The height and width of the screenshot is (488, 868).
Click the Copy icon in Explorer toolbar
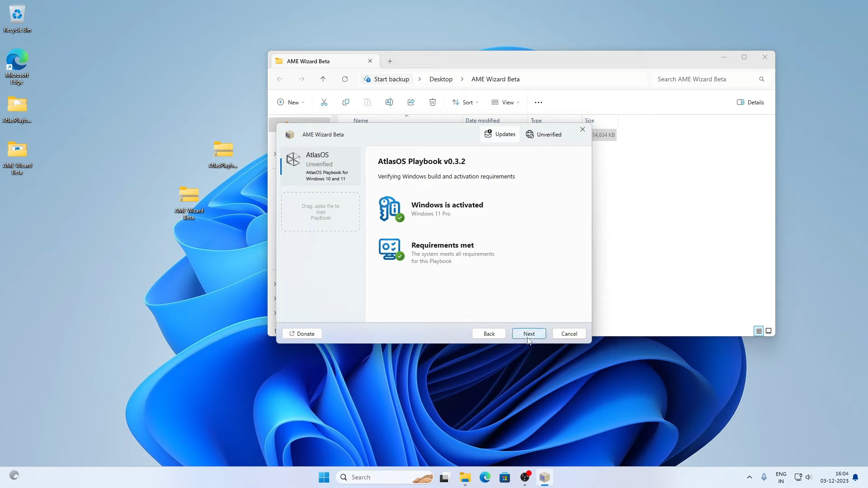tap(346, 103)
